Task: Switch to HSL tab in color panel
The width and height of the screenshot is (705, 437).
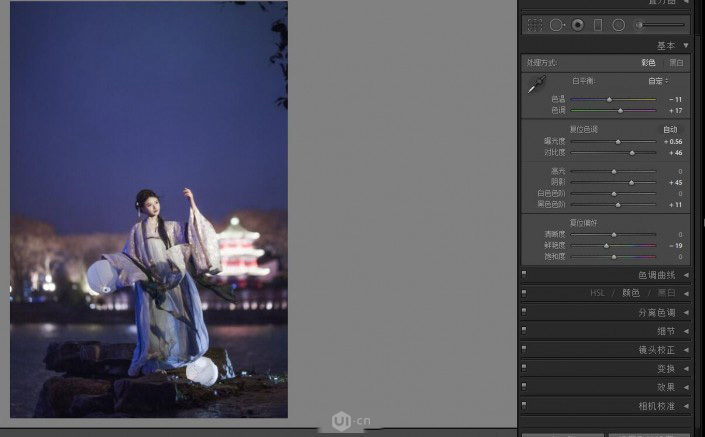Action: (x=599, y=293)
